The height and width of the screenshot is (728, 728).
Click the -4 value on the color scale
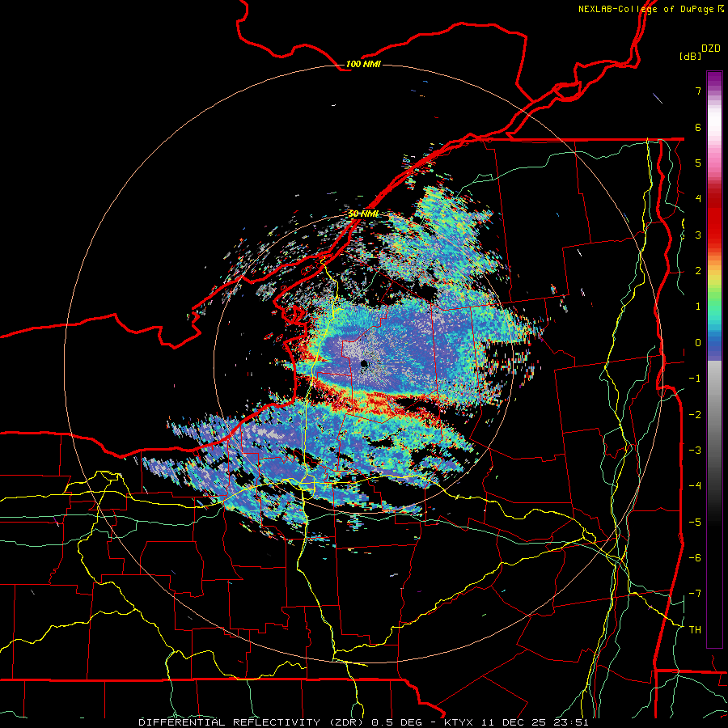click(695, 486)
